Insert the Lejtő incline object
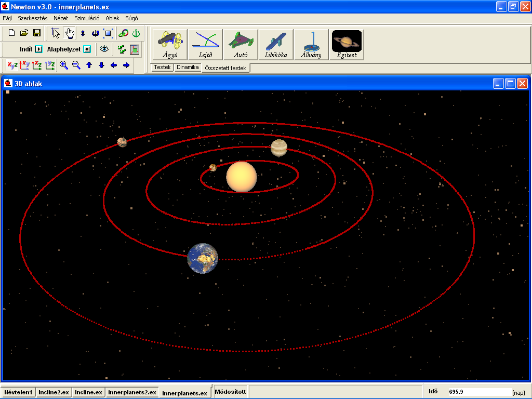Screen dimensions: 532x399 (x=205, y=45)
